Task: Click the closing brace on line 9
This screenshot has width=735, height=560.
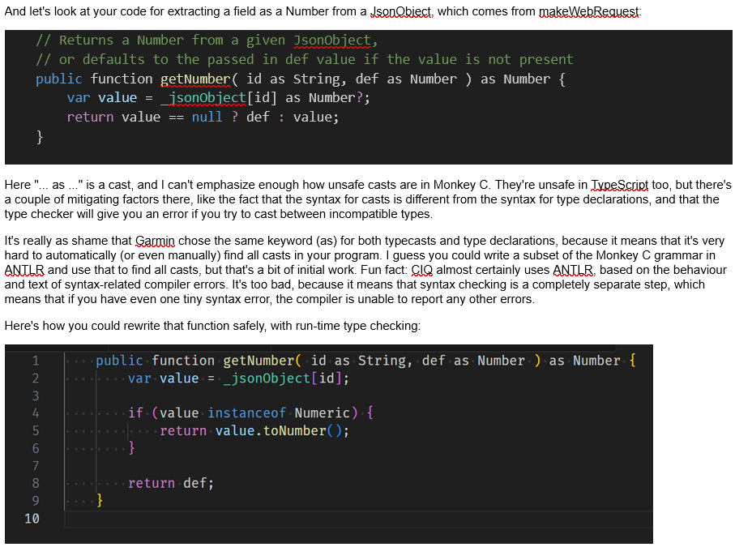Action: tap(100, 500)
